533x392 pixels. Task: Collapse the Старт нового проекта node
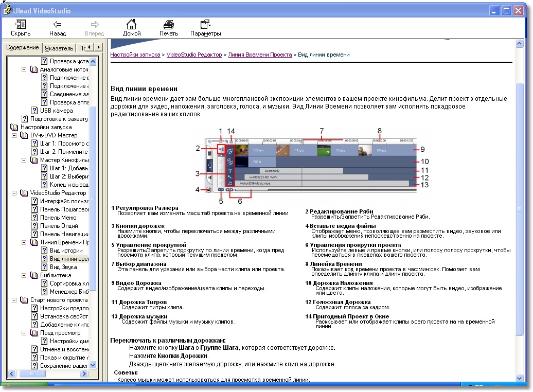click(14, 300)
